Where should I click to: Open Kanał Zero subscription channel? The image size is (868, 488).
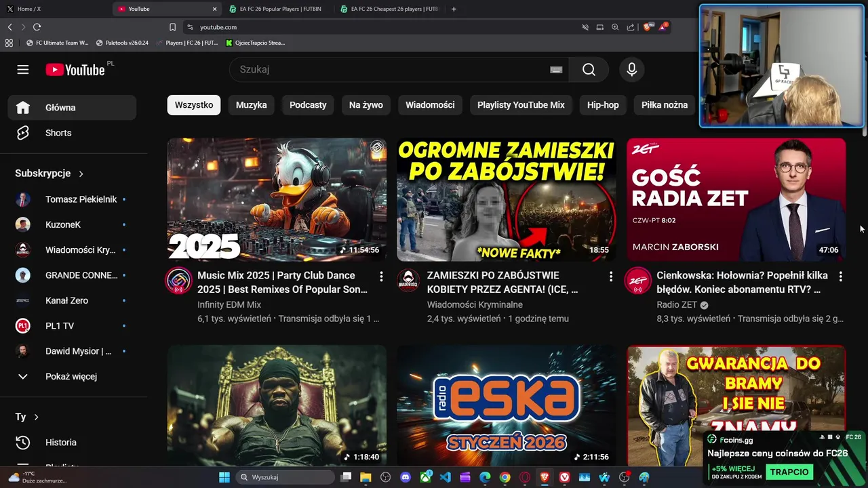tap(72, 300)
